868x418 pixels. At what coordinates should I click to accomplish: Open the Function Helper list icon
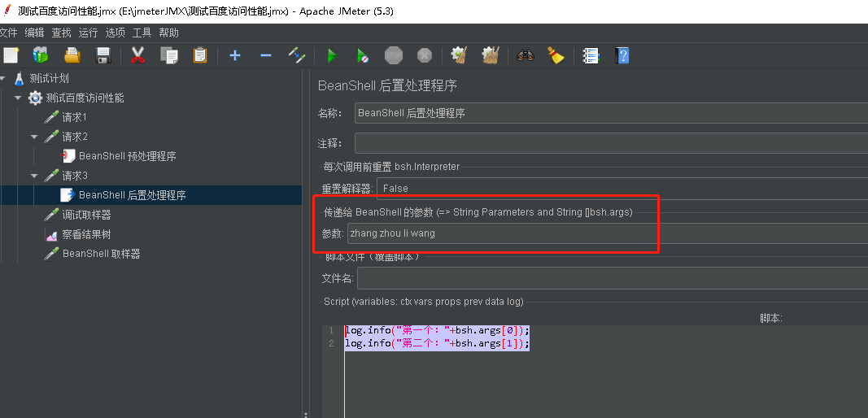tap(591, 55)
